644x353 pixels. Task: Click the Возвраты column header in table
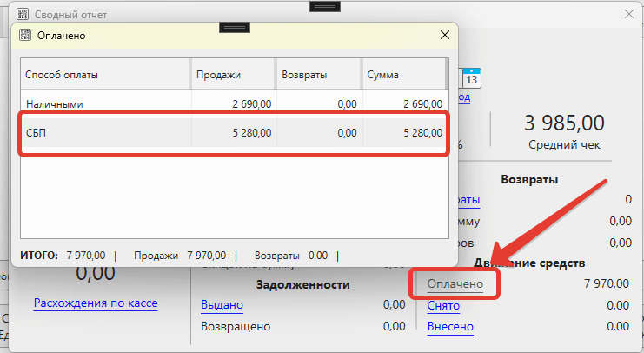click(x=318, y=75)
